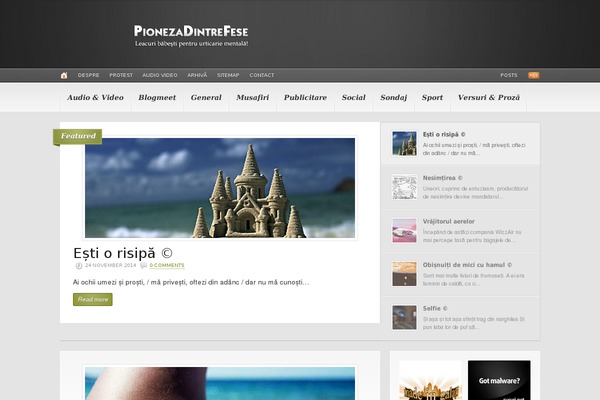Select the Sport category

coord(432,98)
